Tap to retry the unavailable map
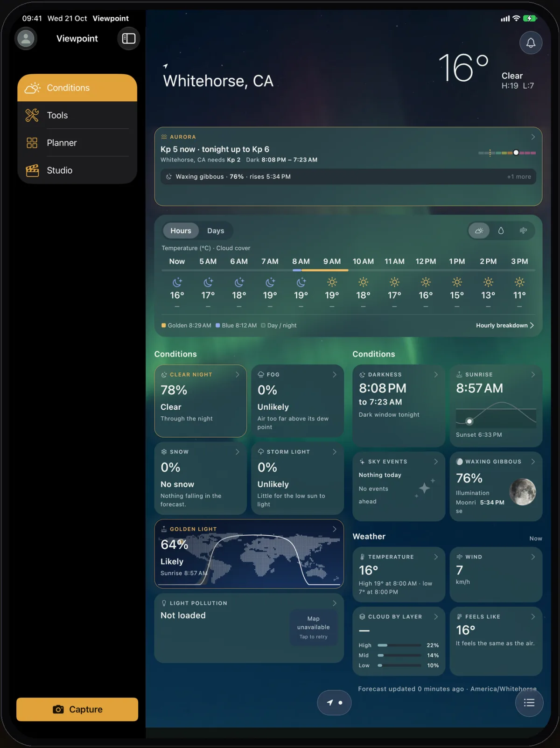 [314, 628]
